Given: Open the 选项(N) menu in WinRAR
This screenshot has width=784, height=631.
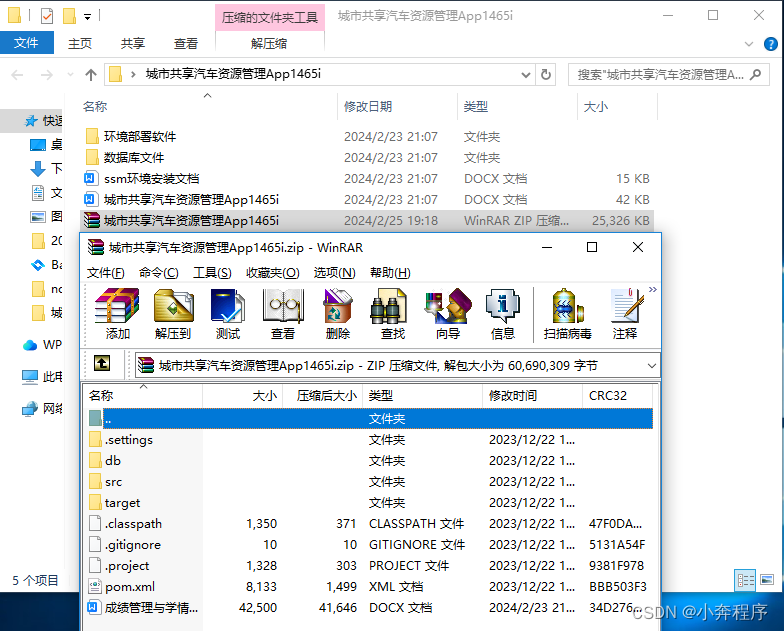Looking at the screenshot, I should point(334,272).
